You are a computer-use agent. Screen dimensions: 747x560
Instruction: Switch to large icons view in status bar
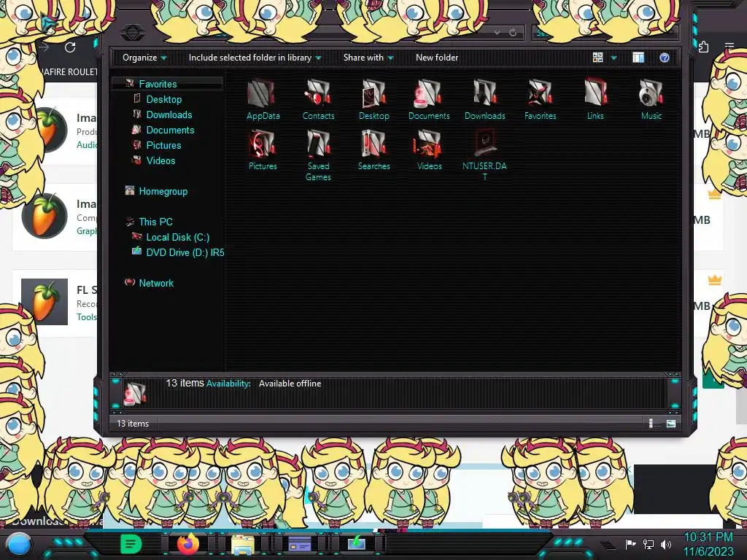[x=671, y=424]
